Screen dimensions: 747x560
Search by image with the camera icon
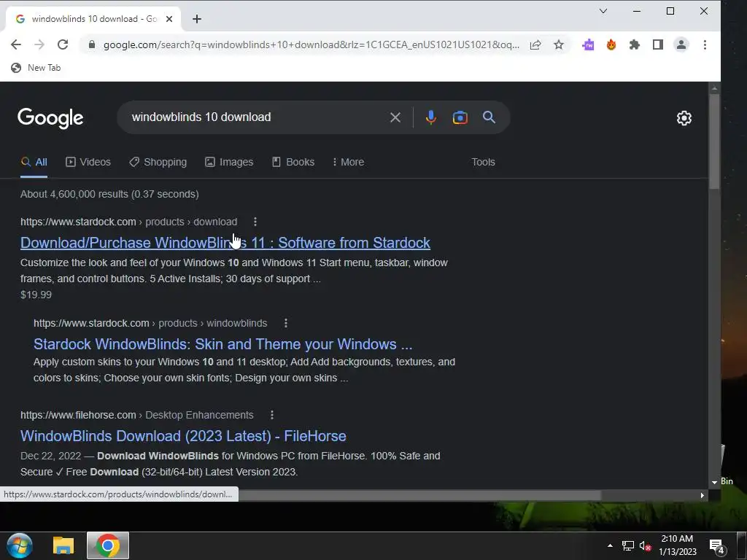click(460, 117)
